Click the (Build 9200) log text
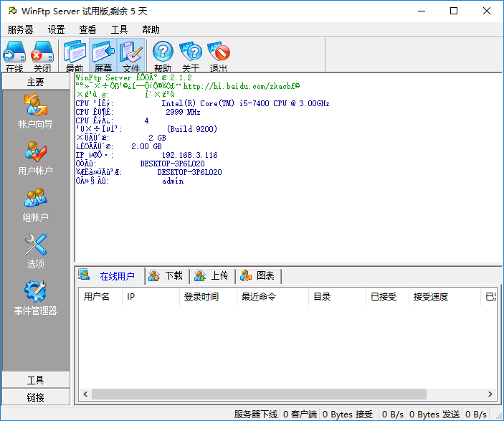Screen dimensions: 504x421 click(x=192, y=129)
